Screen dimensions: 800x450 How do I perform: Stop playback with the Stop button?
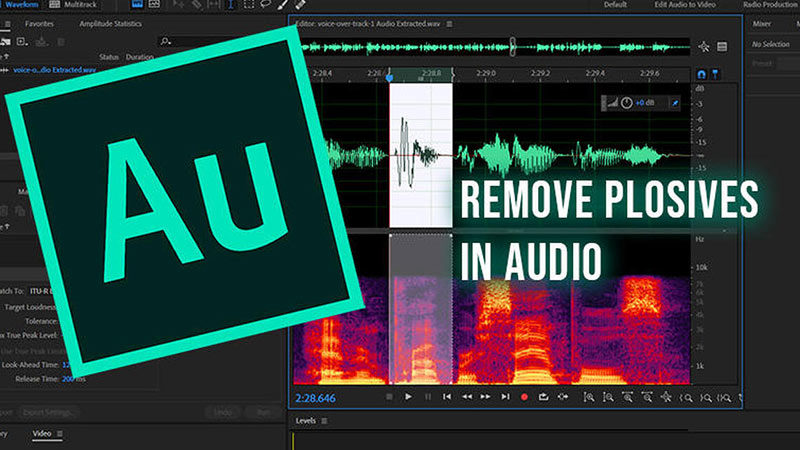(388, 397)
